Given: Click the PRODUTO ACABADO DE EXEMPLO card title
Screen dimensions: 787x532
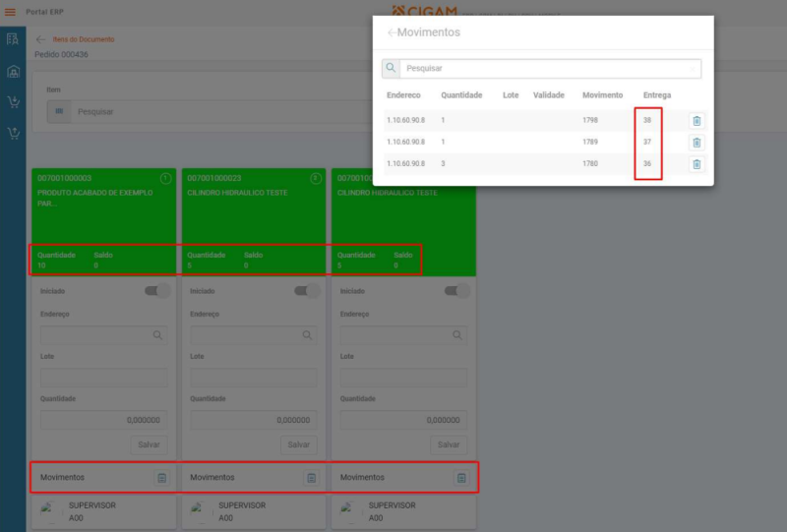Looking at the screenshot, I should pos(94,198).
